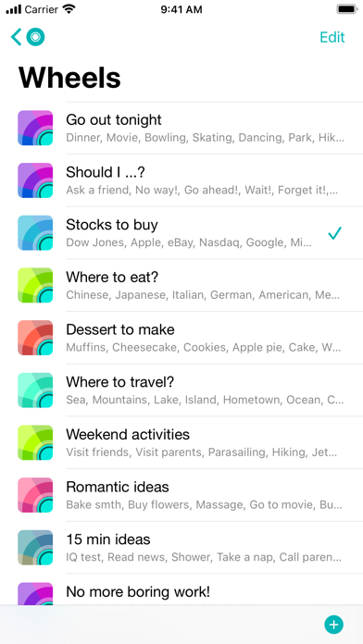Tap the mint Where to travel wheel icon

pos(35,390)
